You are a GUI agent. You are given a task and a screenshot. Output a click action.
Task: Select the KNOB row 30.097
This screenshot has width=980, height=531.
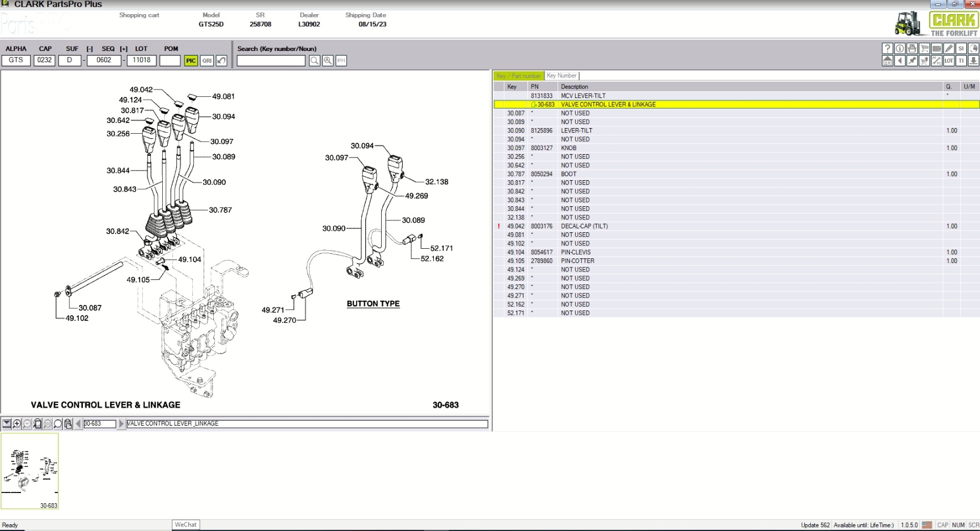point(737,148)
